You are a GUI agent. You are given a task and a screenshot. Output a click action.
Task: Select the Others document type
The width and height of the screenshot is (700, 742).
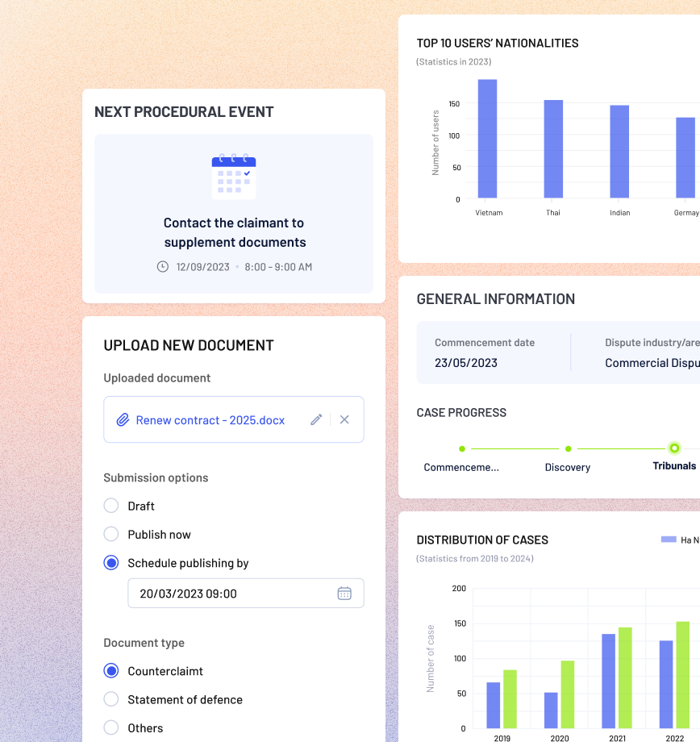tap(111, 727)
